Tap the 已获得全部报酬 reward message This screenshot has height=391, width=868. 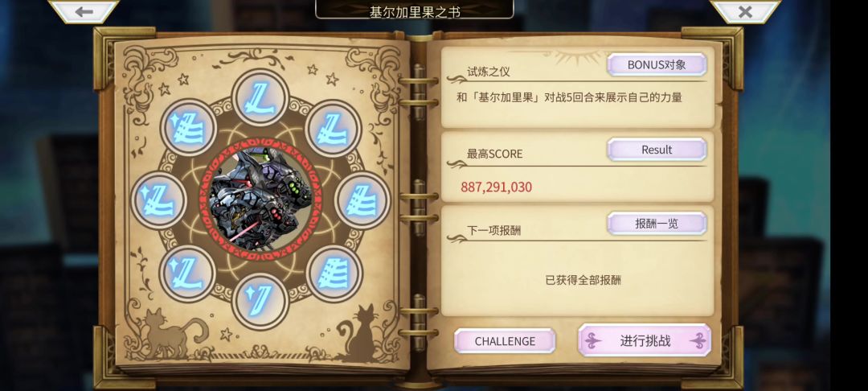point(583,280)
